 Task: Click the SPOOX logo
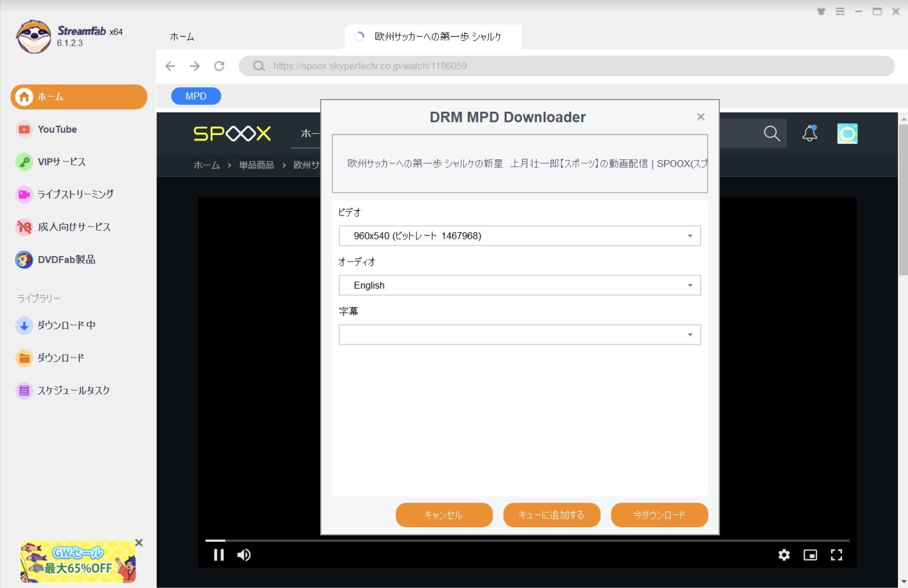point(232,134)
